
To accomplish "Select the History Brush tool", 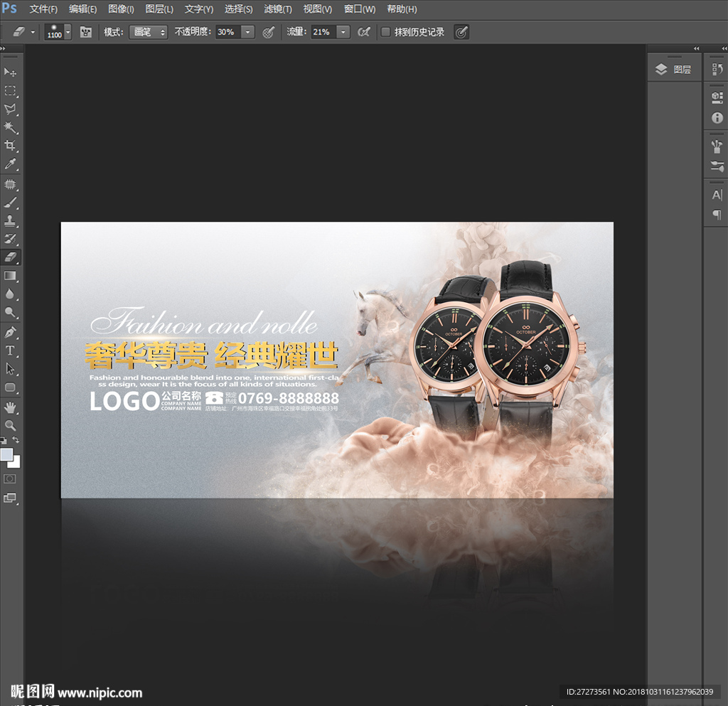I will [10, 239].
